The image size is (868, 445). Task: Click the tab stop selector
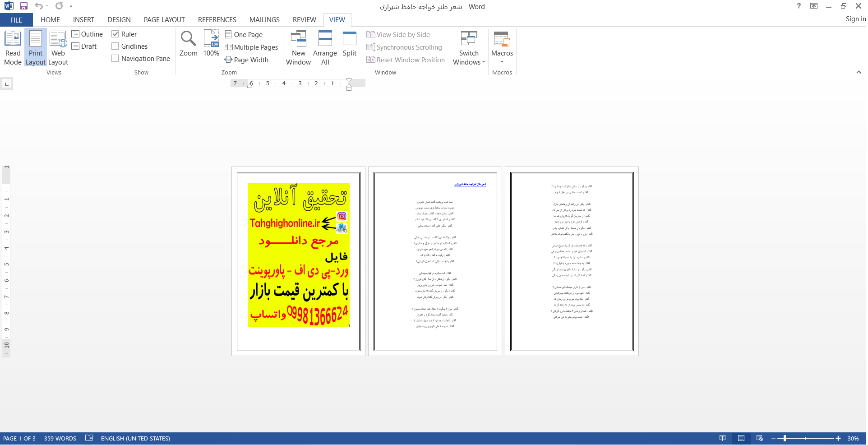click(6, 84)
